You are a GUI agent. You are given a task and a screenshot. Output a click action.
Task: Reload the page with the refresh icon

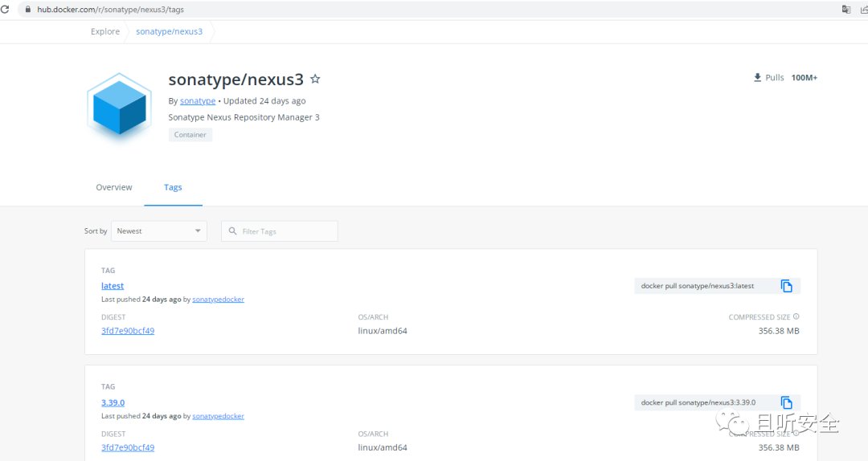coord(5,10)
